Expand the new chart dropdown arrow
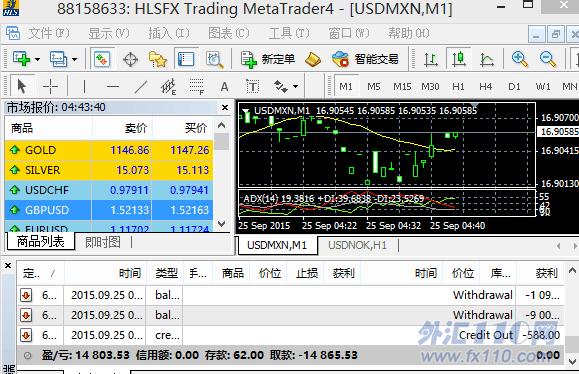Viewport: 579px width, 374px height. point(37,59)
